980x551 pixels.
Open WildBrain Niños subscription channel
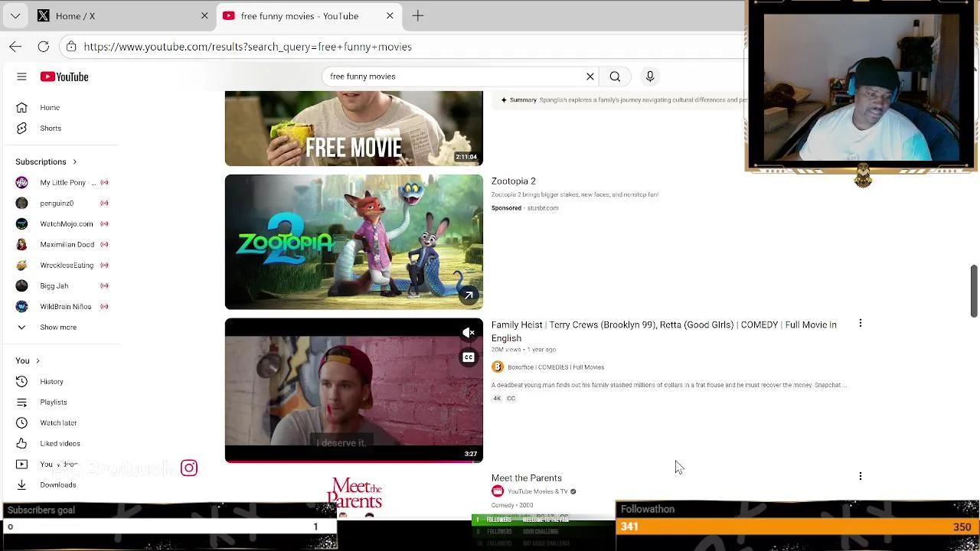coord(63,306)
